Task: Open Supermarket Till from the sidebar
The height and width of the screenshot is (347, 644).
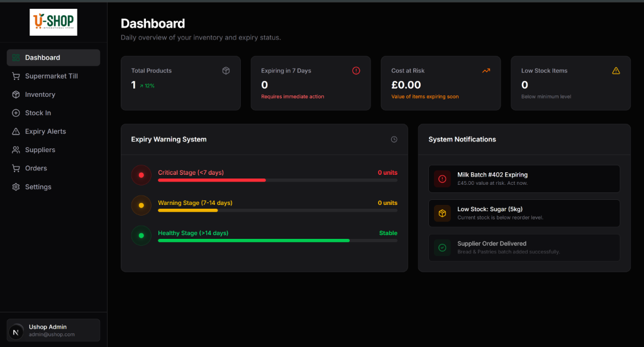Action: (52, 76)
